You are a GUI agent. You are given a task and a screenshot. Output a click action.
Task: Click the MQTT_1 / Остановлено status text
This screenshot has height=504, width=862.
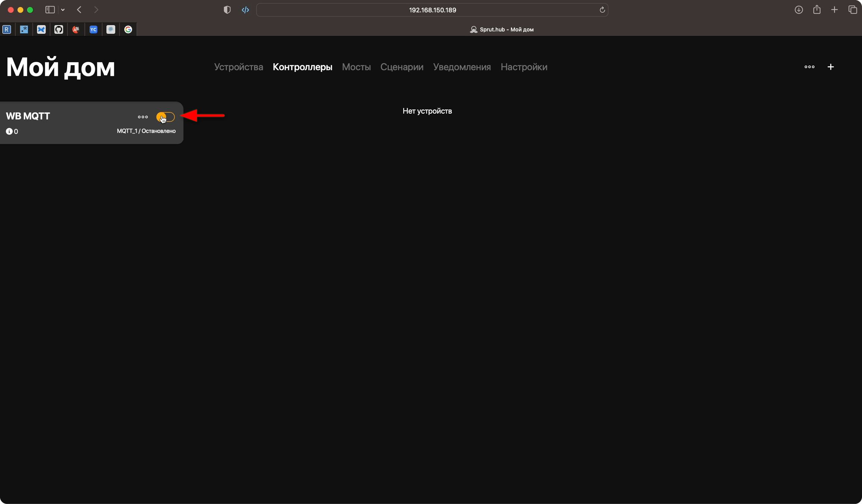[x=146, y=131]
